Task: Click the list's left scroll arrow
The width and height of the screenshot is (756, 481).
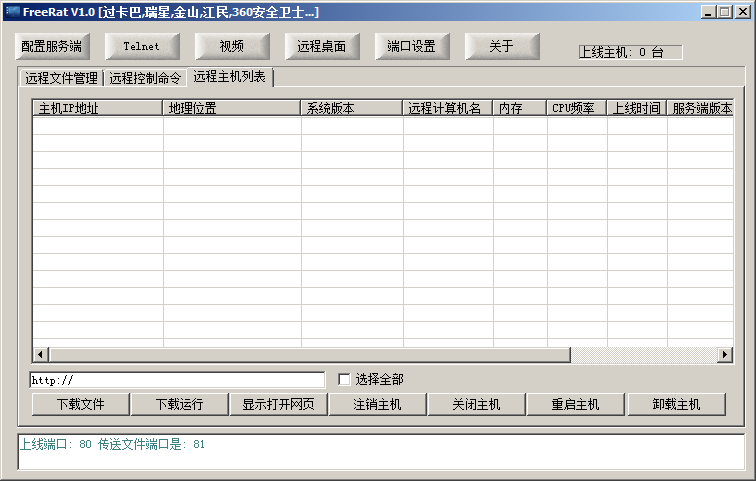Action: tap(41, 355)
